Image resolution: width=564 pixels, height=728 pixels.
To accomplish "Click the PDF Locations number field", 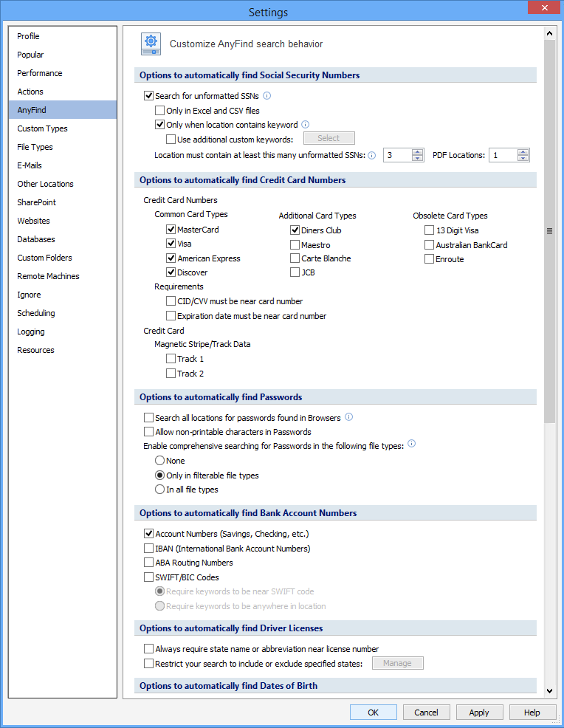I will [503, 155].
